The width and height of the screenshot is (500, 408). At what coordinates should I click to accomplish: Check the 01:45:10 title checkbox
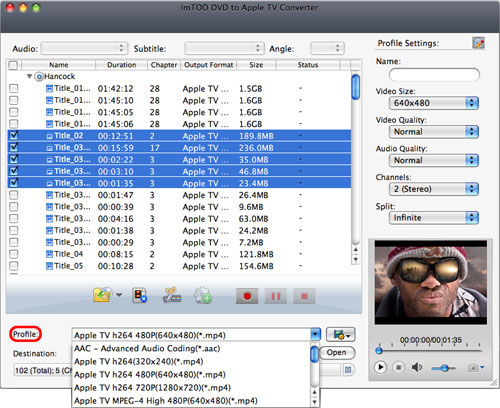[x=14, y=100]
